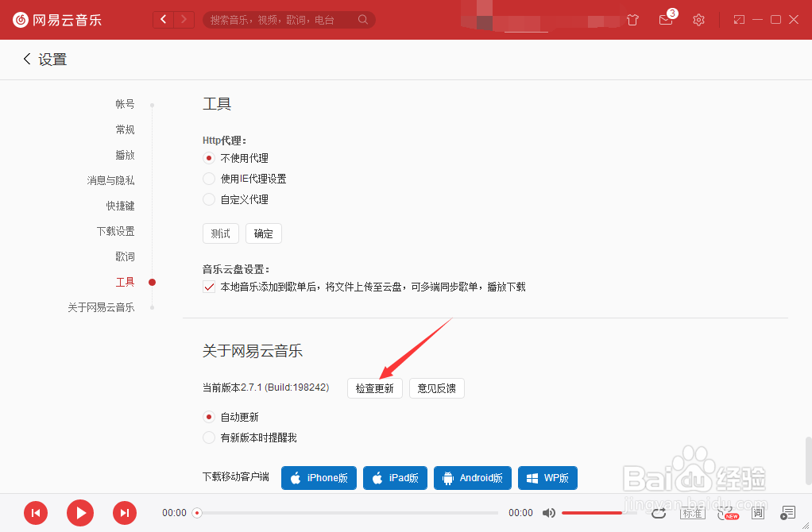Click the song progress slider track
812x532 pixels.
347,513
